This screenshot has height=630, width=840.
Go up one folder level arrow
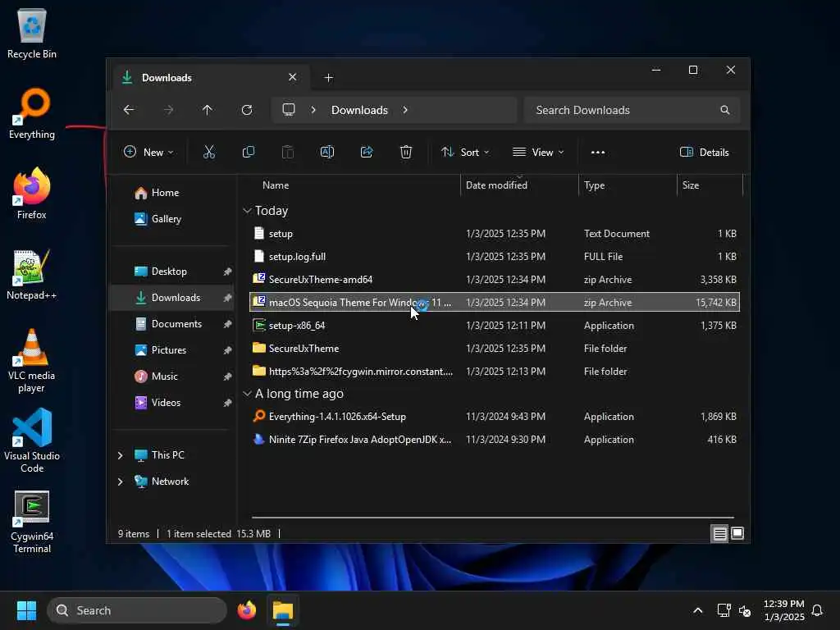pyautogui.click(x=208, y=110)
